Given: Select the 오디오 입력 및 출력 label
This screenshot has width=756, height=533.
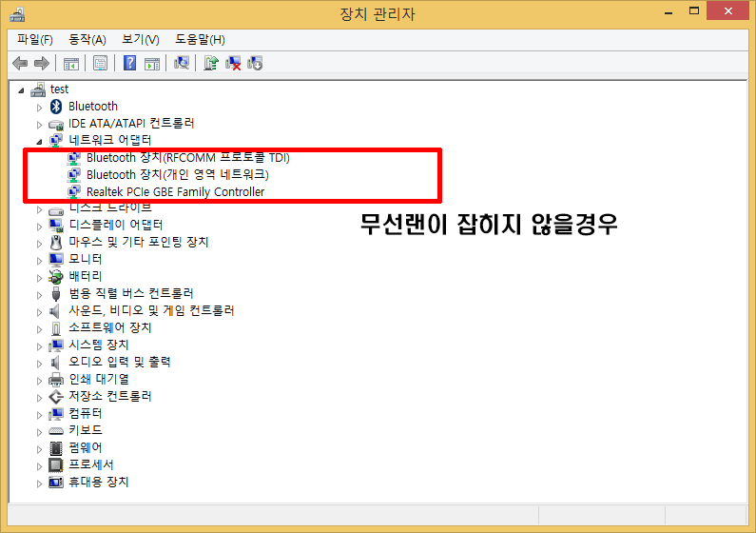Looking at the screenshot, I should 120,362.
